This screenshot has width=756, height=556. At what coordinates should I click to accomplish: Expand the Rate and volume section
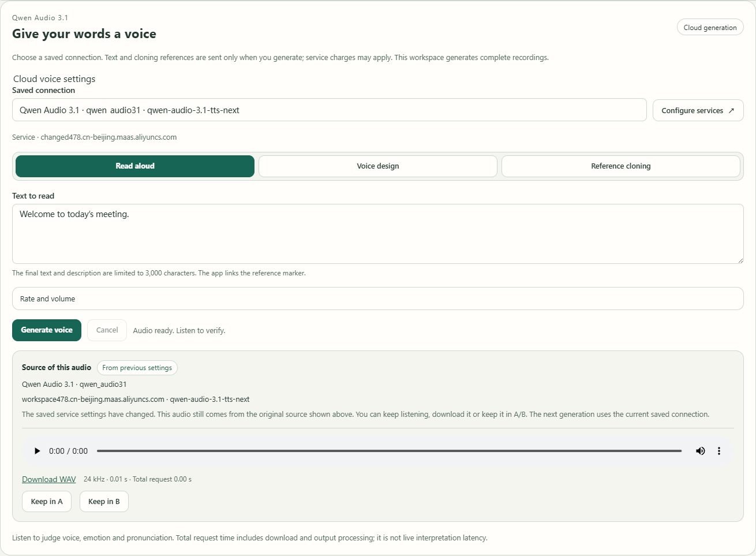[377, 298]
